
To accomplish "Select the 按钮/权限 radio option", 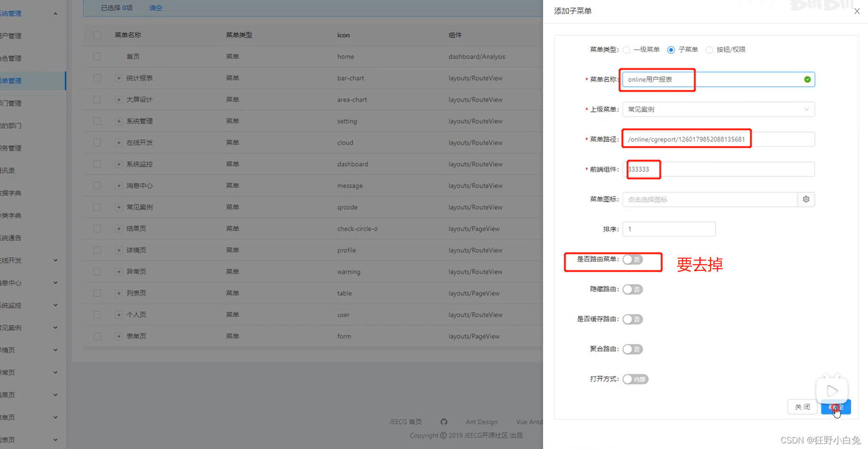I will click(709, 50).
